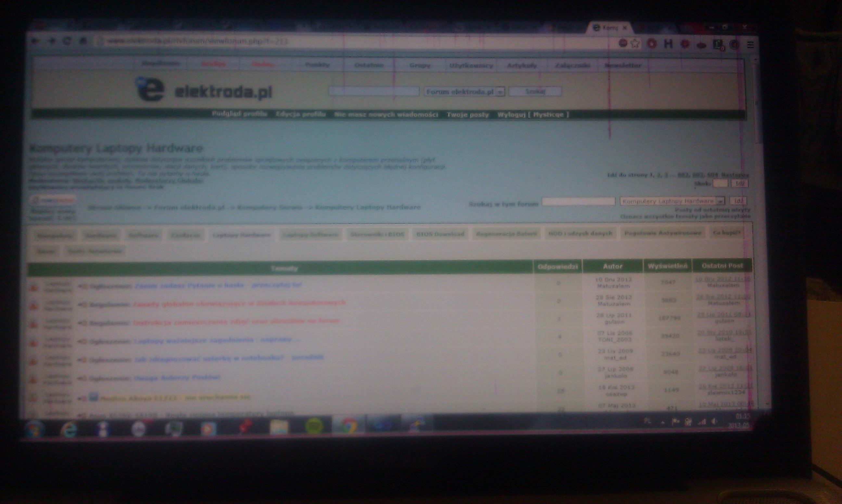Viewport: 842px width, 504px height.
Task: Select the 'BIOS Download' subforum tab
Action: click(440, 234)
